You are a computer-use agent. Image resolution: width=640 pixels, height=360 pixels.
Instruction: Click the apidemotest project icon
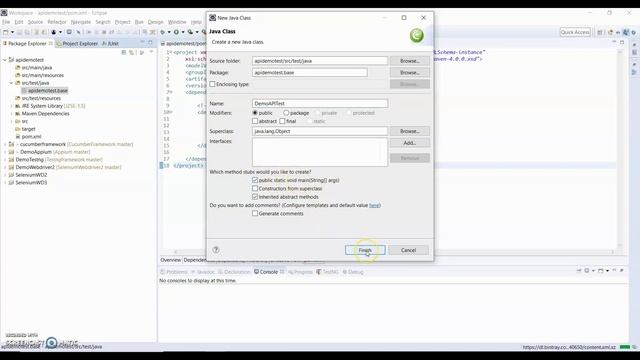click(11, 60)
